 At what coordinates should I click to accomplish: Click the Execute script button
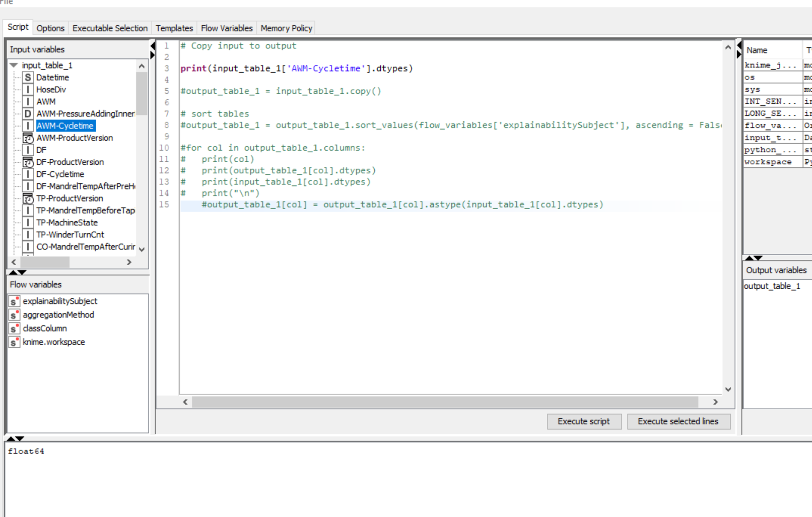pos(584,421)
